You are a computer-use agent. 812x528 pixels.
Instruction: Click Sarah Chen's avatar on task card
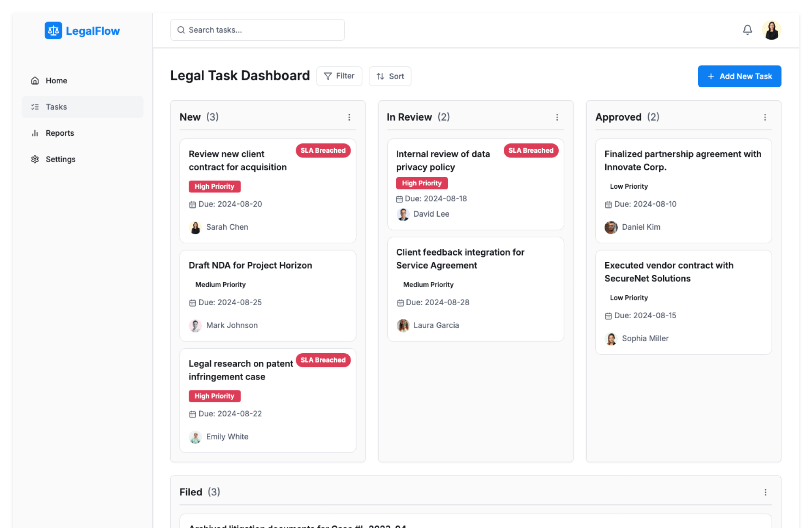(x=195, y=227)
